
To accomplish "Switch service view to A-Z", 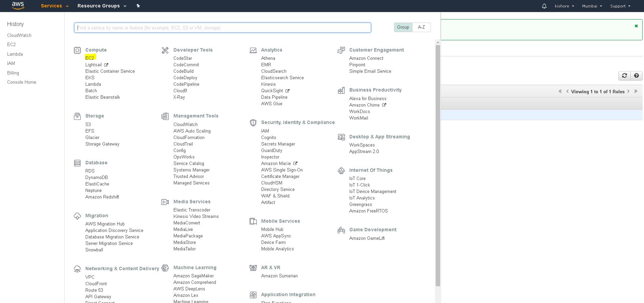I will pyautogui.click(x=421, y=27).
